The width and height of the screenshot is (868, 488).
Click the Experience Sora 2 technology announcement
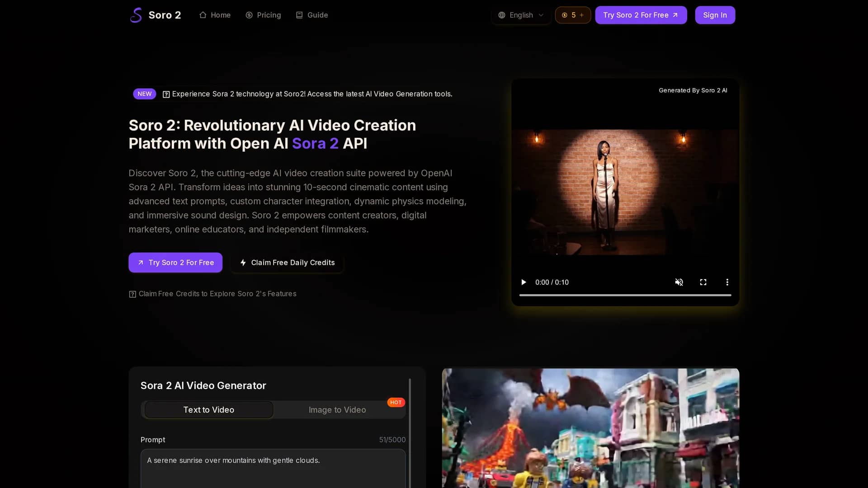(x=307, y=94)
